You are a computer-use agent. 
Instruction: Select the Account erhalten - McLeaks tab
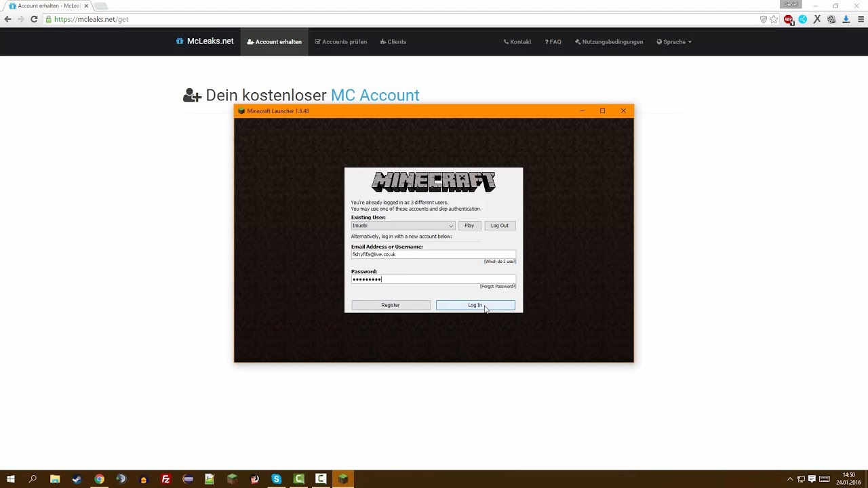click(x=46, y=5)
